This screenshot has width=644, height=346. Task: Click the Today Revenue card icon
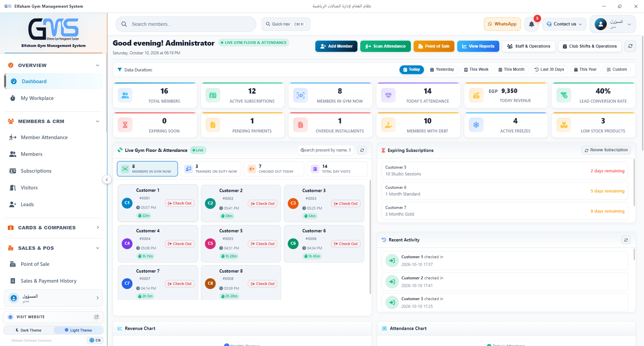(x=476, y=95)
